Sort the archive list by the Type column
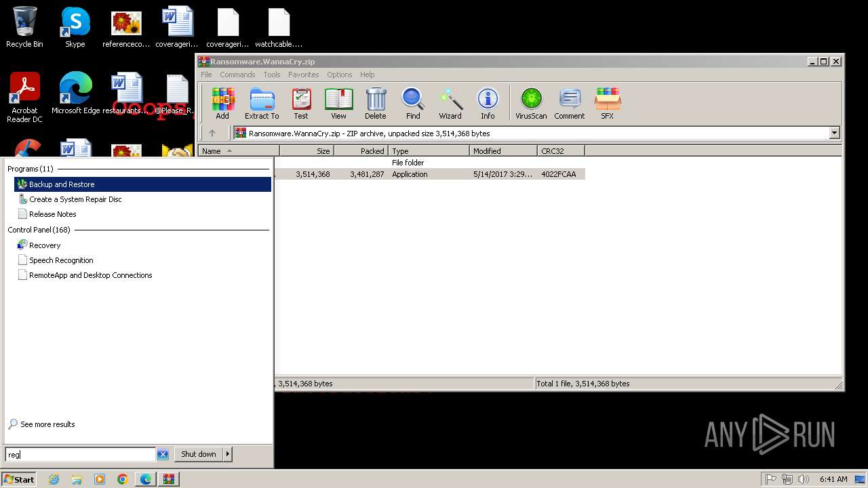 (429, 151)
